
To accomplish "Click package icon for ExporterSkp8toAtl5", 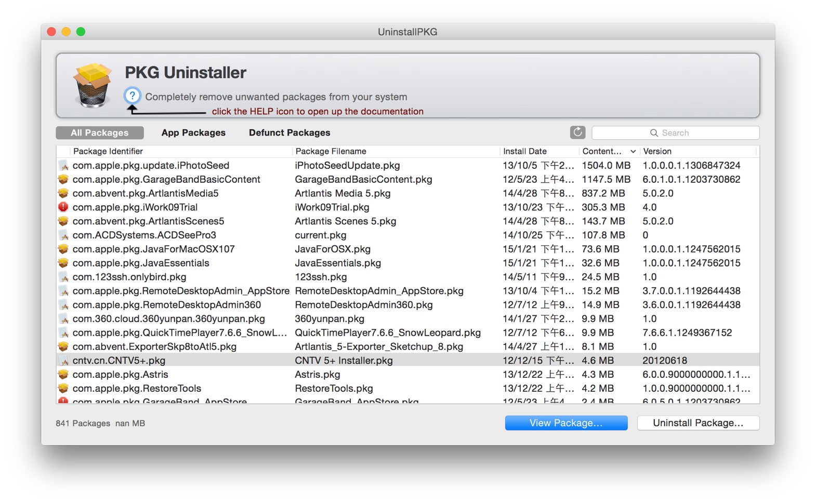I will click(x=63, y=347).
